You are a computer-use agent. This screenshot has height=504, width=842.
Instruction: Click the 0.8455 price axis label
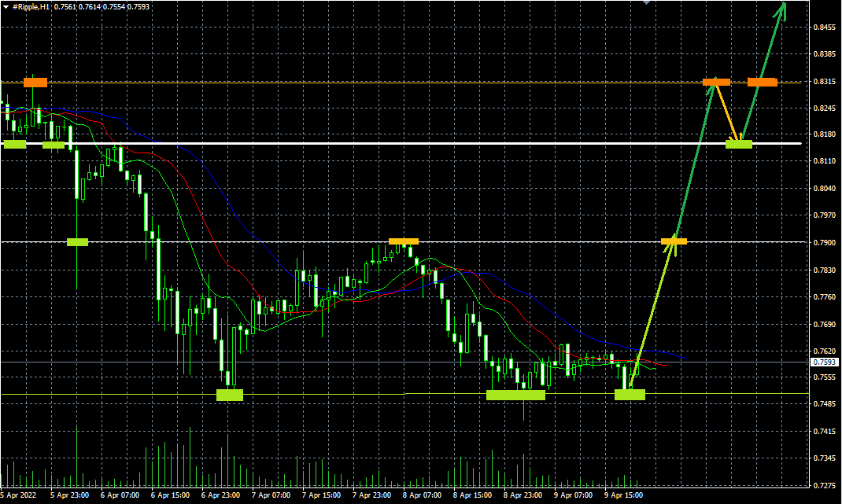coord(824,27)
